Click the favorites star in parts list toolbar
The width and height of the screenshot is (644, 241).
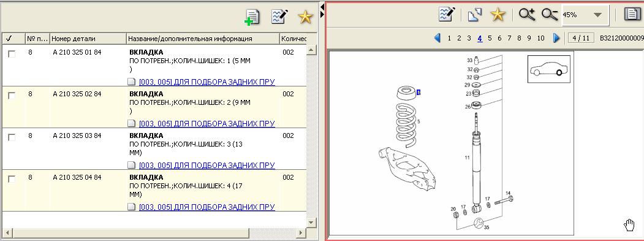[x=305, y=17]
